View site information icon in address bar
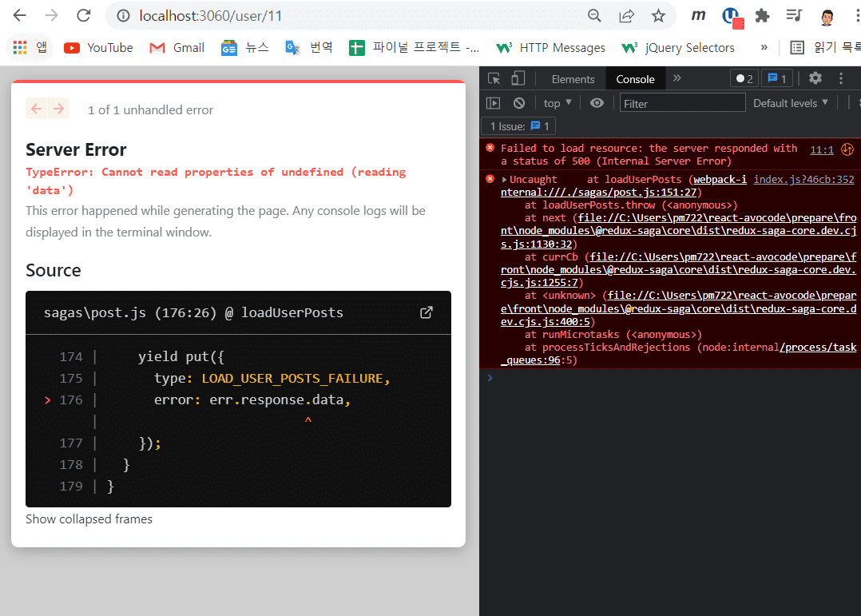The image size is (861, 616). [x=124, y=16]
